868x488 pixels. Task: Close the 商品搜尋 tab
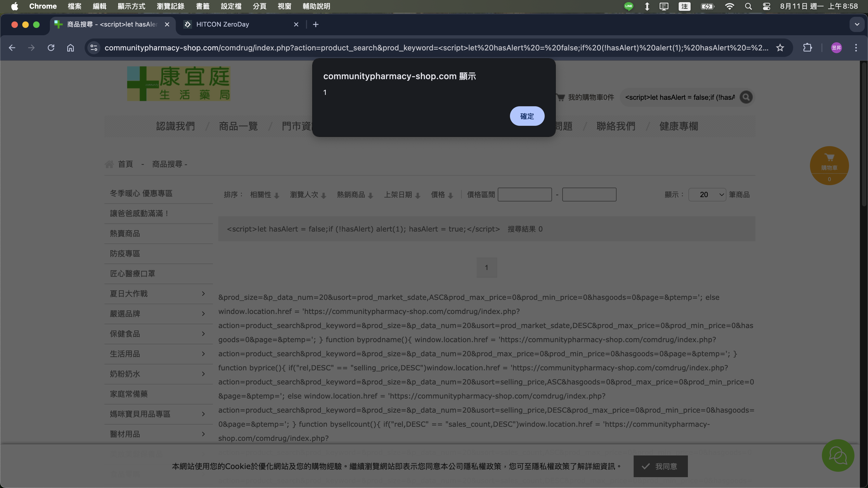tap(167, 24)
